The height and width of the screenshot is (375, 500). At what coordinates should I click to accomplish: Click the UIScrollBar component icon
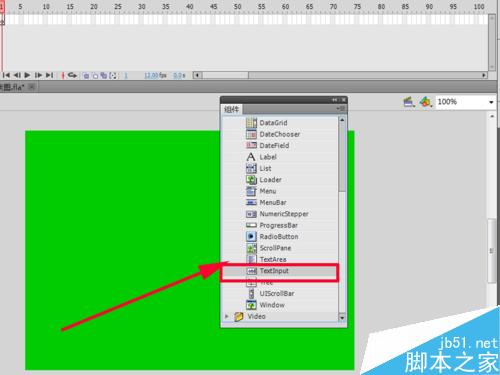pyautogui.click(x=252, y=293)
